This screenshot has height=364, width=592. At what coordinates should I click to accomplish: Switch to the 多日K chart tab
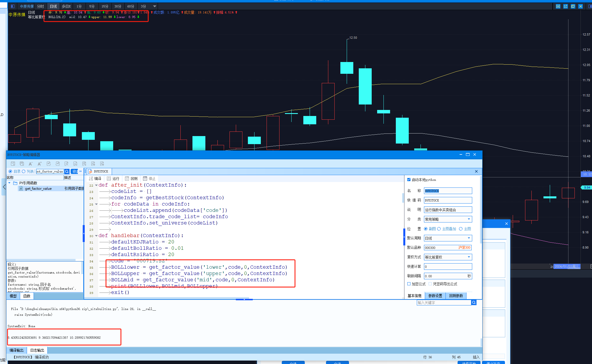(x=66, y=6)
